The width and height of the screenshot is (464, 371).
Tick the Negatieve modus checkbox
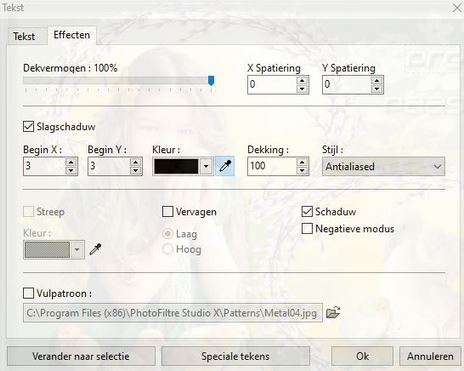[x=307, y=229]
